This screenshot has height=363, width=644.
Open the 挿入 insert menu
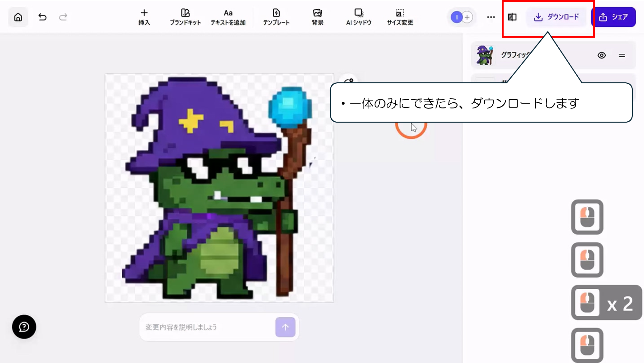(144, 17)
